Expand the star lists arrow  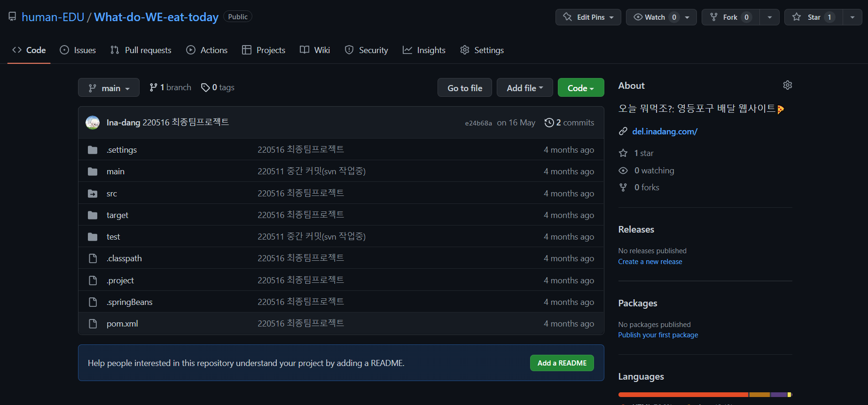tap(852, 17)
